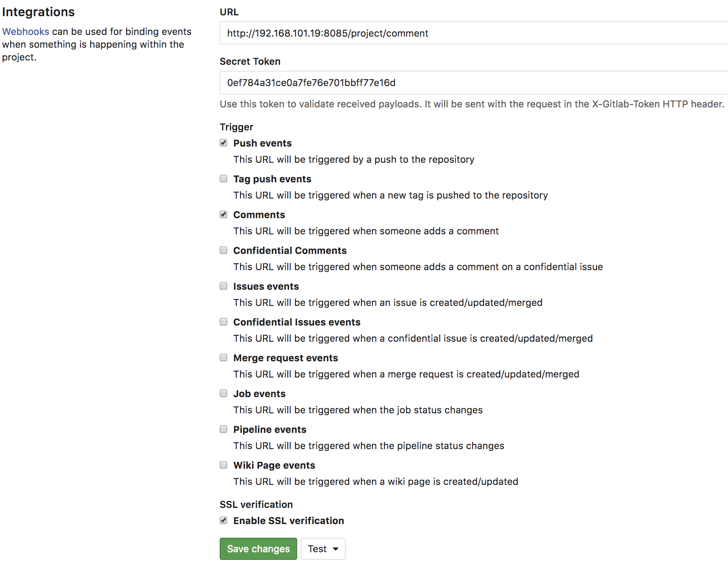The image size is (728, 565).
Task: Enable Wiki Page events trigger
Action: click(x=224, y=465)
